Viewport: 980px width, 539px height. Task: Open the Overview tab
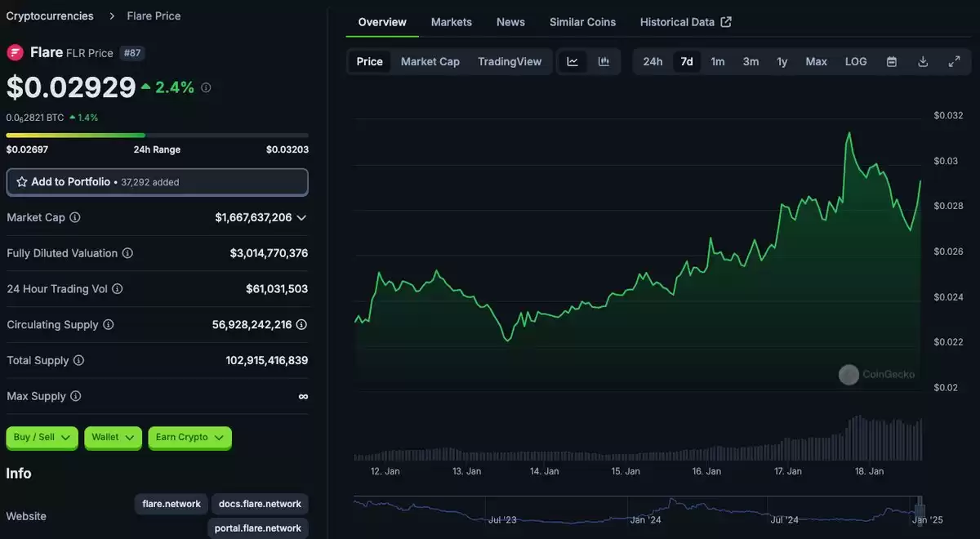pyautogui.click(x=382, y=22)
